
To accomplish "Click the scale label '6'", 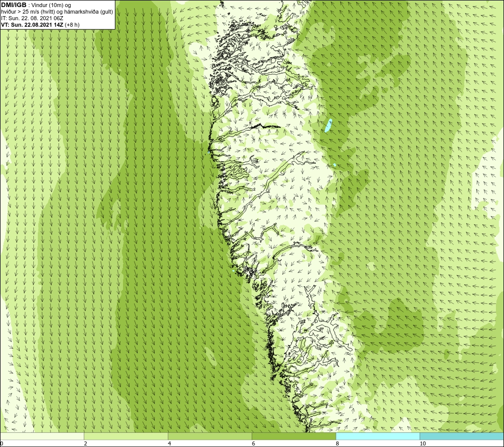I will pyautogui.click(x=254, y=443).
